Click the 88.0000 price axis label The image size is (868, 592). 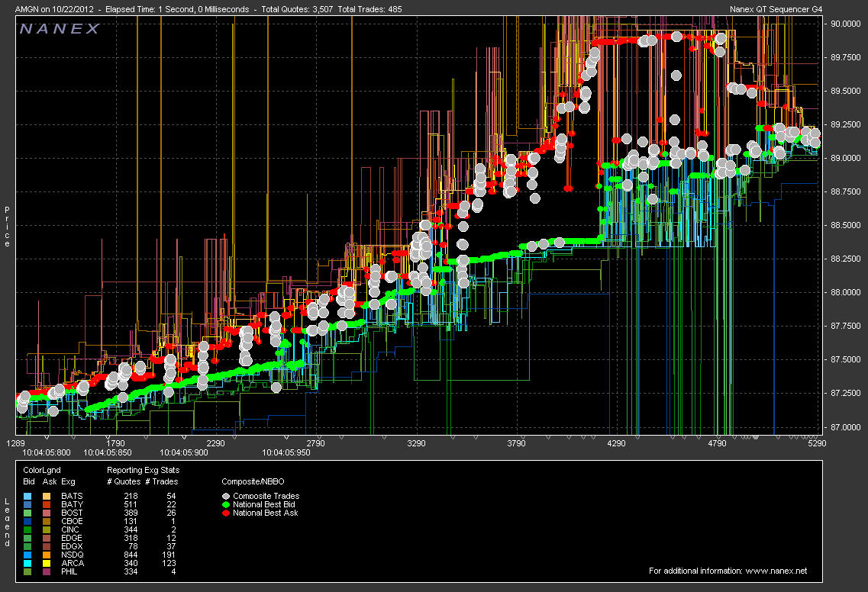pos(846,292)
